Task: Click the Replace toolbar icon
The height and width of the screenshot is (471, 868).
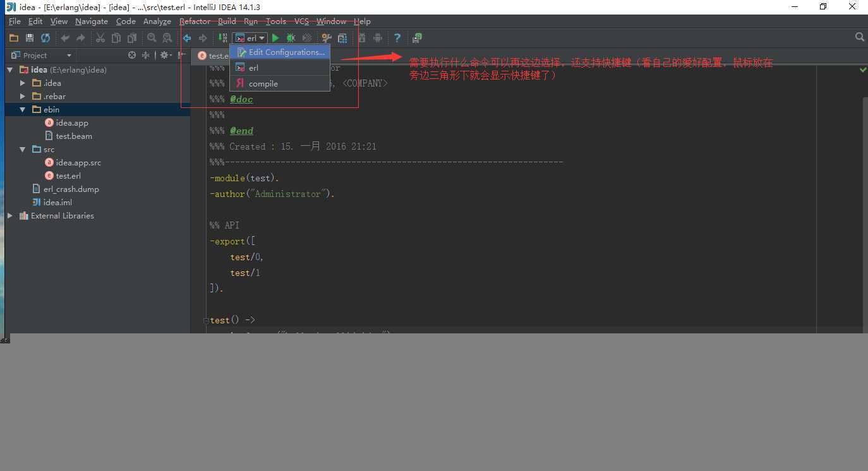Action: [x=167, y=38]
